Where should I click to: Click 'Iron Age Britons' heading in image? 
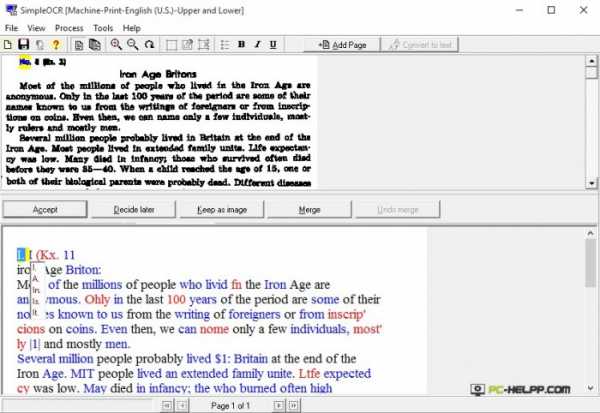(x=158, y=74)
